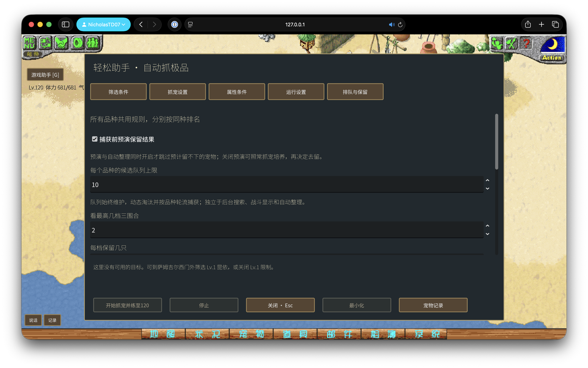Image resolution: width=588 pixels, height=368 pixels.
Task: Open the 宠物 pets menu
Action: click(251, 334)
